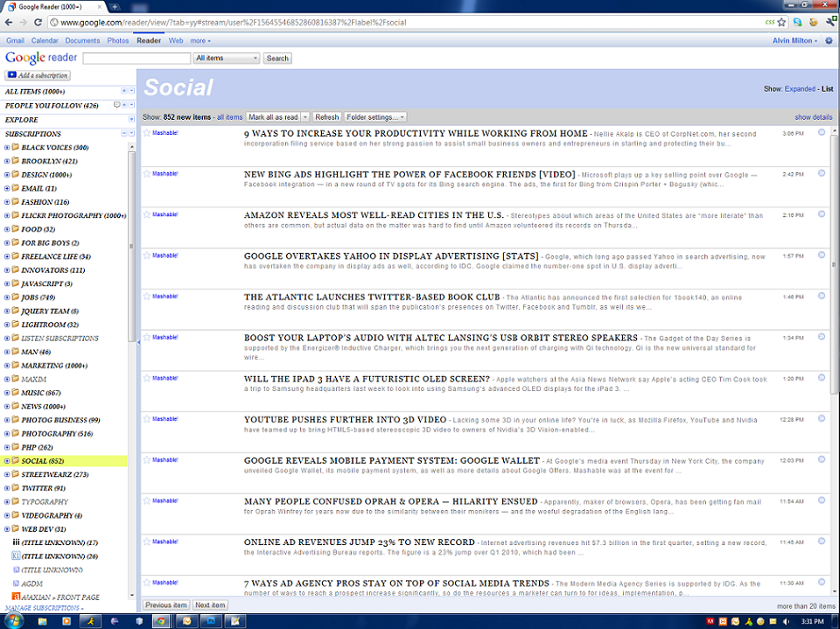Image resolution: width=840 pixels, height=629 pixels.
Task: Click the browser Forward arrow
Action: point(23,22)
